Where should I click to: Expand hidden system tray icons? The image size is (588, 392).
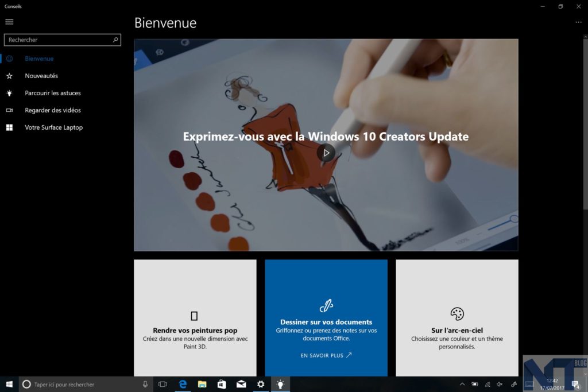(x=462, y=384)
